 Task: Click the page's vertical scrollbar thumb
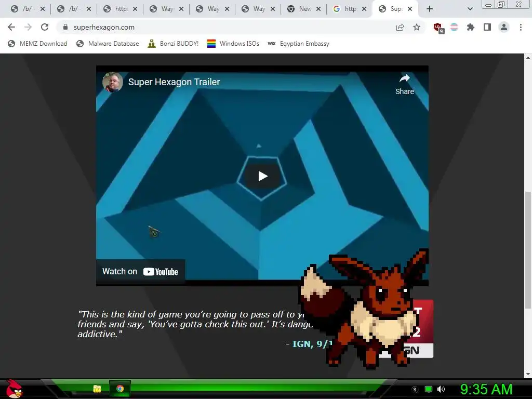528,250
